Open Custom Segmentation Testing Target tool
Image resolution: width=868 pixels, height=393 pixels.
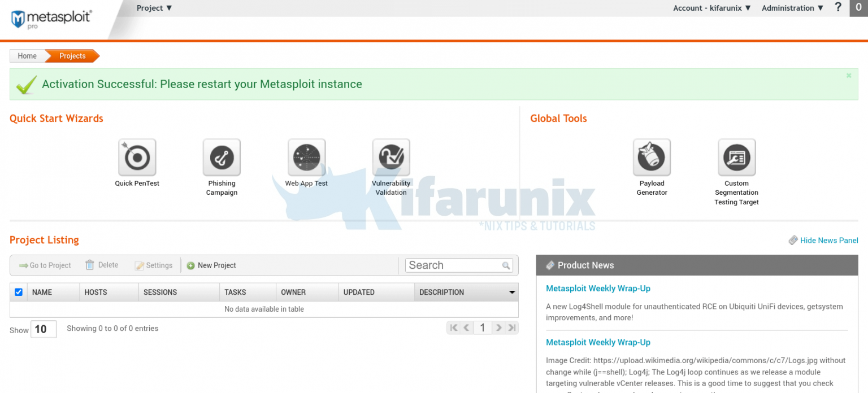pos(736,157)
